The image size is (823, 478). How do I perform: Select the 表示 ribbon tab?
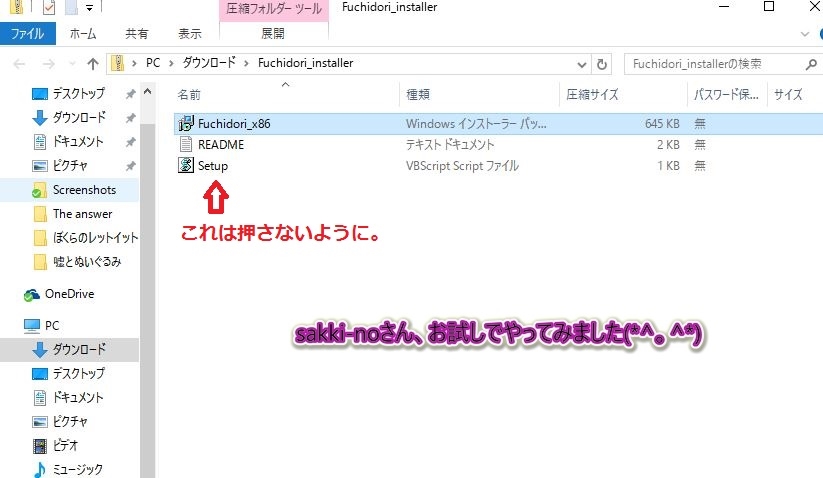pos(190,34)
